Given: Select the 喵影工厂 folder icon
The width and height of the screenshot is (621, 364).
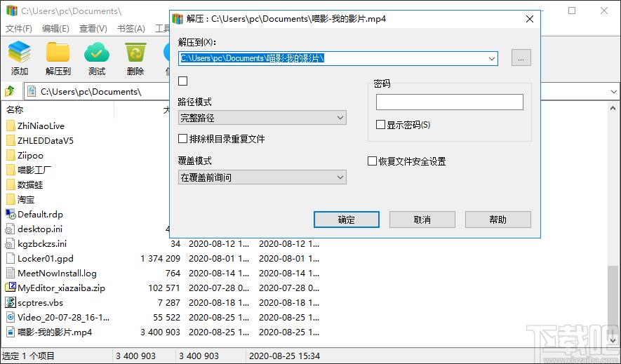Looking at the screenshot, I should pyautogui.click(x=11, y=170).
